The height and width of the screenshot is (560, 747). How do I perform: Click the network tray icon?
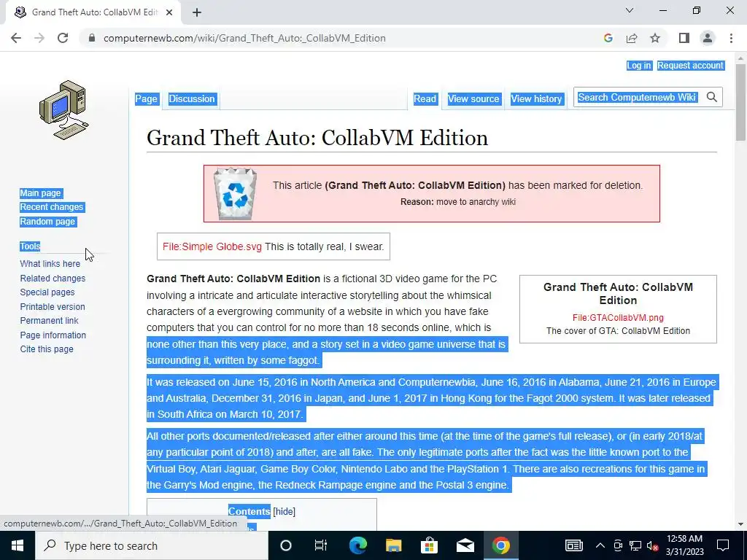[x=635, y=545]
